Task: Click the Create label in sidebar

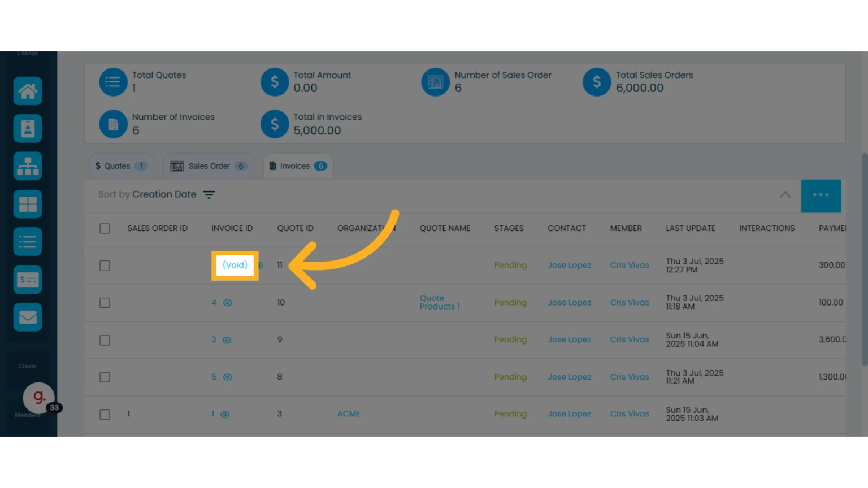Action: (x=28, y=366)
